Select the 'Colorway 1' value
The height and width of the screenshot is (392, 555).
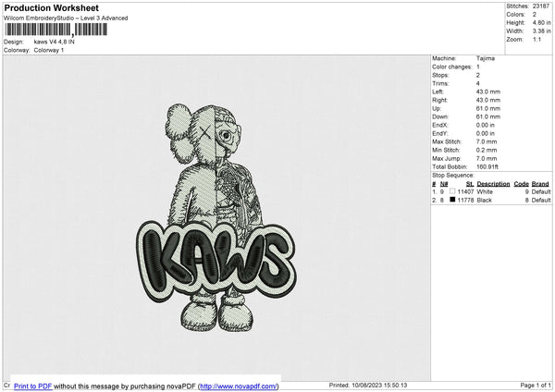[x=49, y=50]
